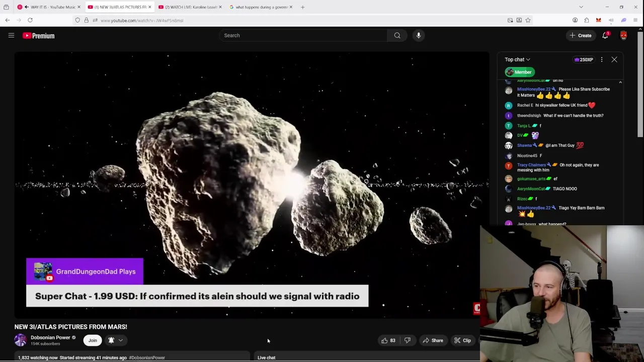
Task: Open Dobsonian Power channel name link
Action: tap(50, 337)
